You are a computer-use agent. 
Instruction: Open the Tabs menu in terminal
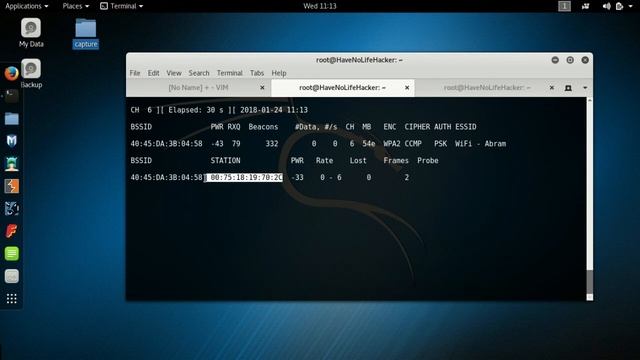tap(257, 73)
